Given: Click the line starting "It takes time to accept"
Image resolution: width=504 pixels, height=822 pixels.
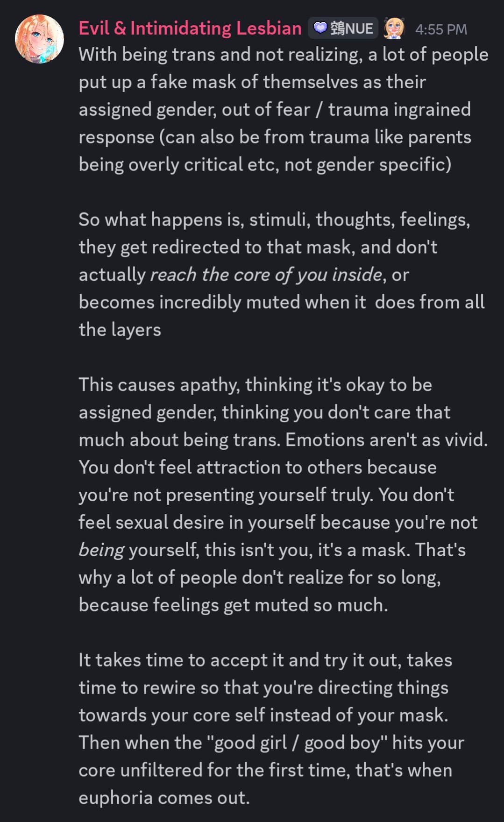Looking at the screenshot, I should click(265, 660).
